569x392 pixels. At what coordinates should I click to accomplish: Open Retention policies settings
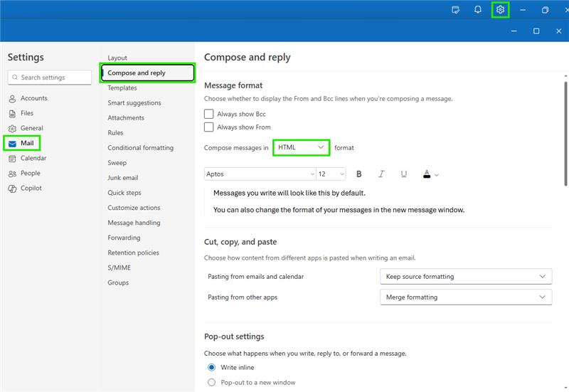point(133,253)
